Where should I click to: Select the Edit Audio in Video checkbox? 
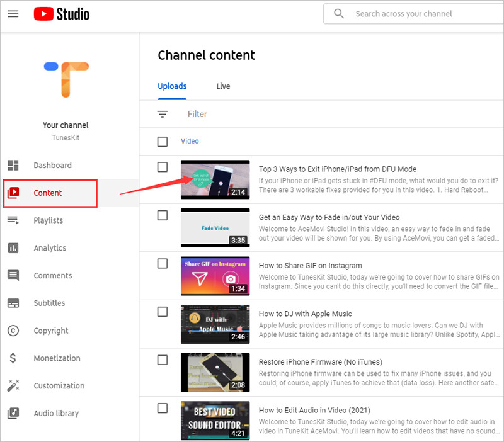pyautogui.click(x=163, y=408)
